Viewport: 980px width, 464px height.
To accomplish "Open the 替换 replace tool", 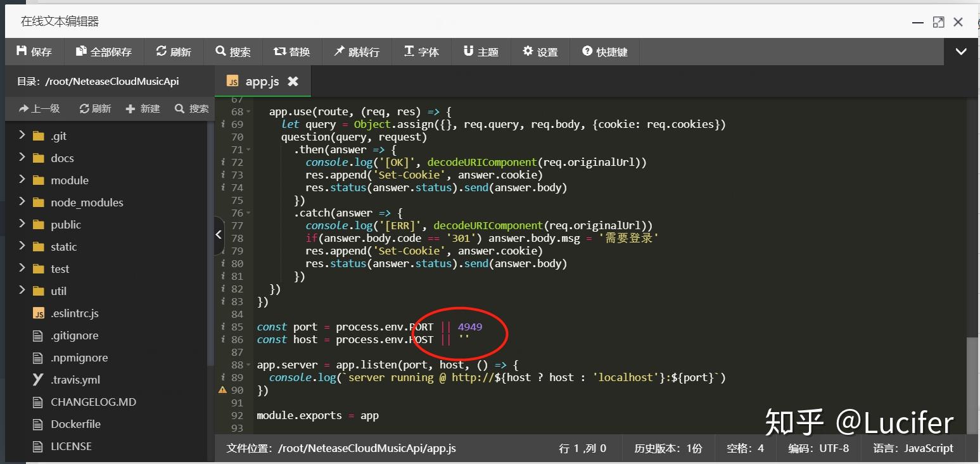I will click(291, 51).
